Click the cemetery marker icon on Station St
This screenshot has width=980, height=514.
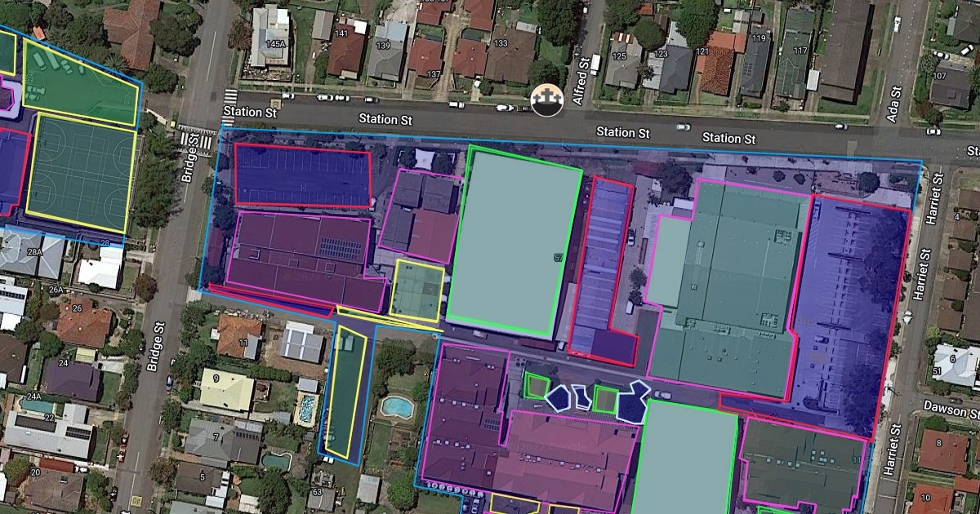pos(548,100)
